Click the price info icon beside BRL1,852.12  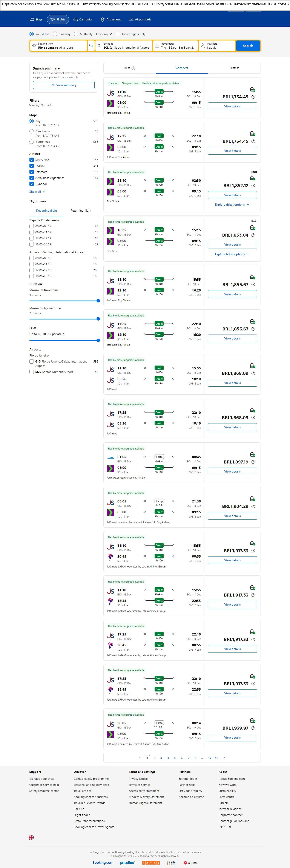(x=253, y=186)
